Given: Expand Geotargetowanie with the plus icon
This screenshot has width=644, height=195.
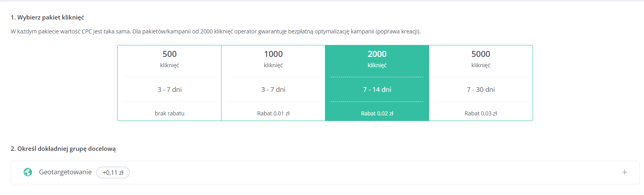Looking at the screenshot, I should coord(625,172).
